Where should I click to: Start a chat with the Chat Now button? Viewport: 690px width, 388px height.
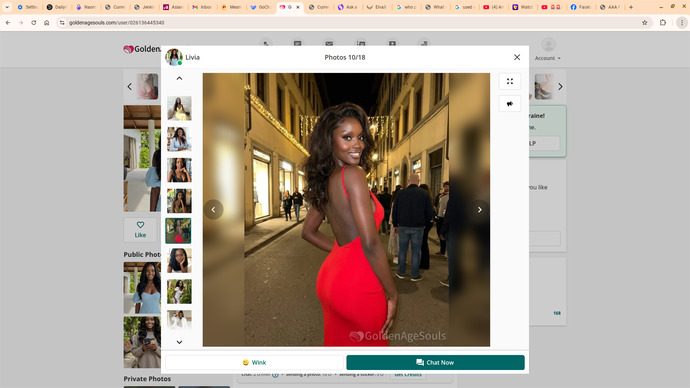click(435, 362)
